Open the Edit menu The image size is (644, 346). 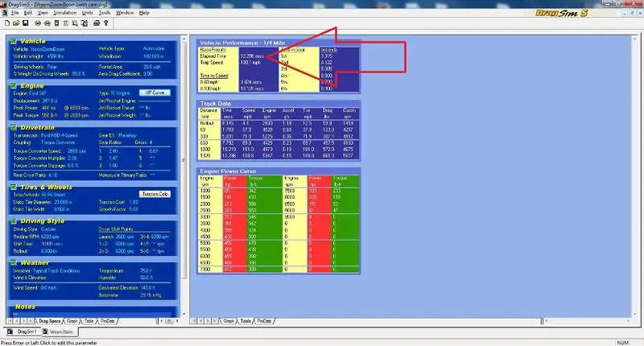click(27, 13)
